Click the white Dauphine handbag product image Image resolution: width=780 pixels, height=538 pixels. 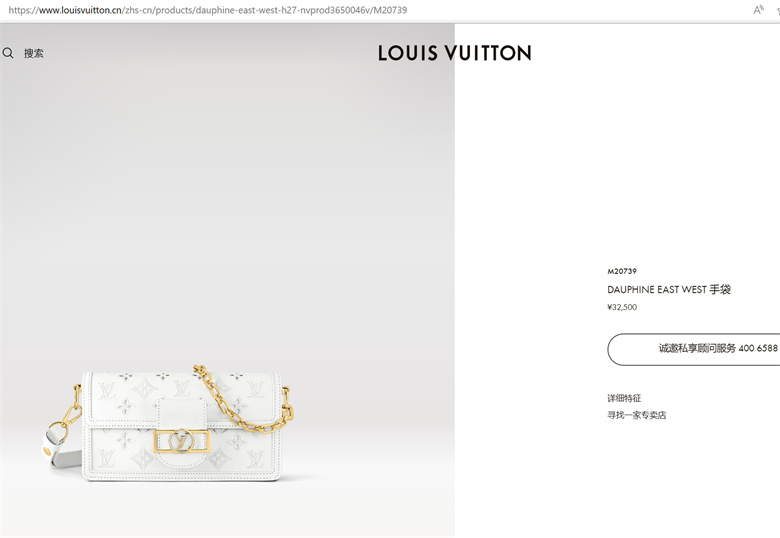(169, 426)
